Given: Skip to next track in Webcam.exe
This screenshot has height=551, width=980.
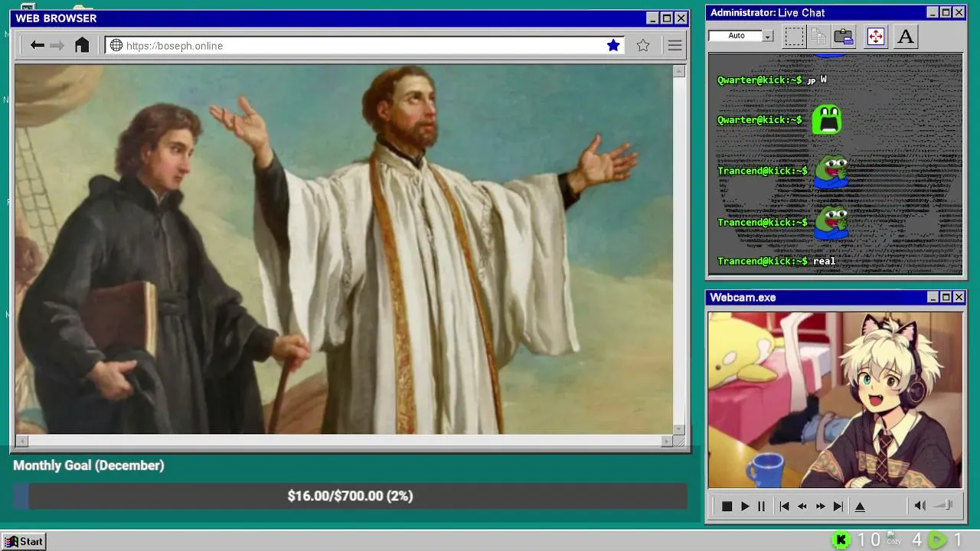Looking at the screenshot, I should click(838, 506).
